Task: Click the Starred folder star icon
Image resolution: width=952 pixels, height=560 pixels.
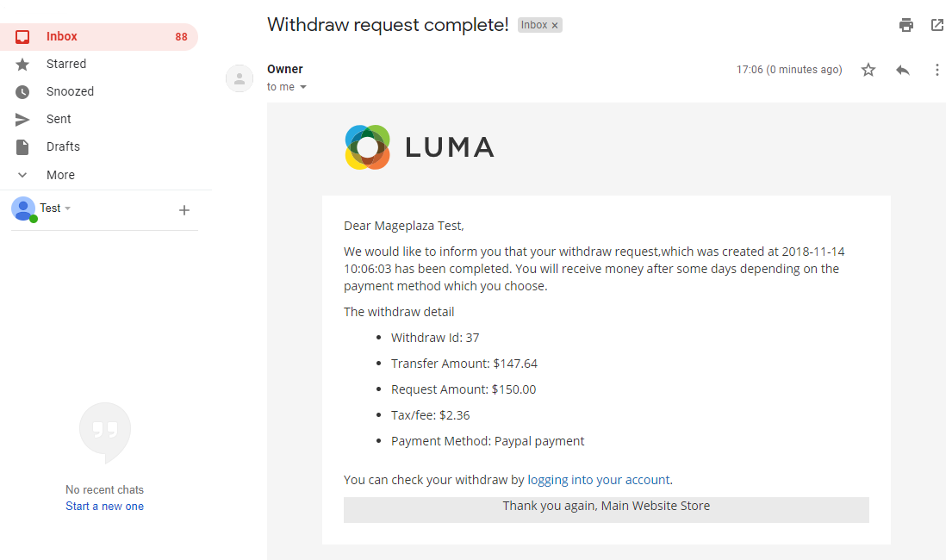Action: tap(22, 65)
